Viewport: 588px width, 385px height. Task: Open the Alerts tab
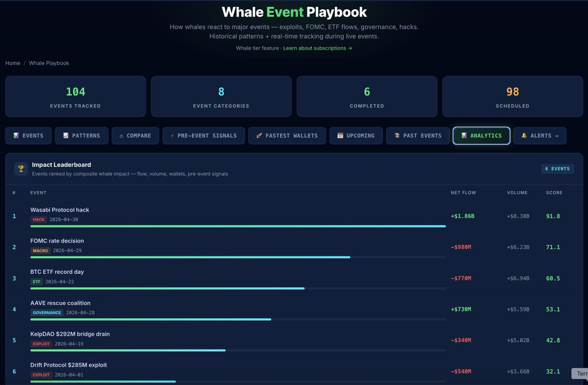[x=540, y=136]
